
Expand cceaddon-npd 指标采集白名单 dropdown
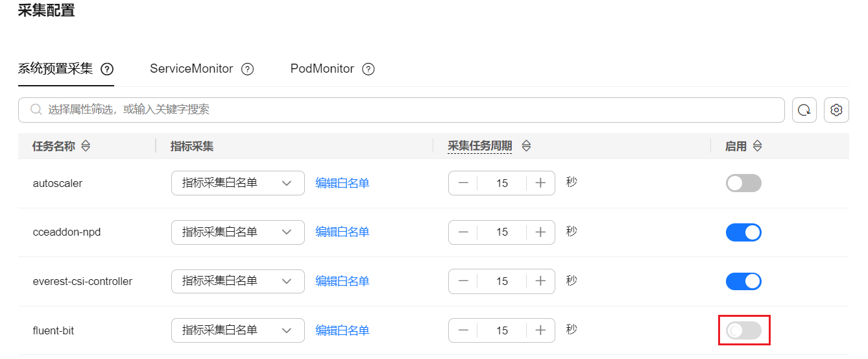coord(238,232)
